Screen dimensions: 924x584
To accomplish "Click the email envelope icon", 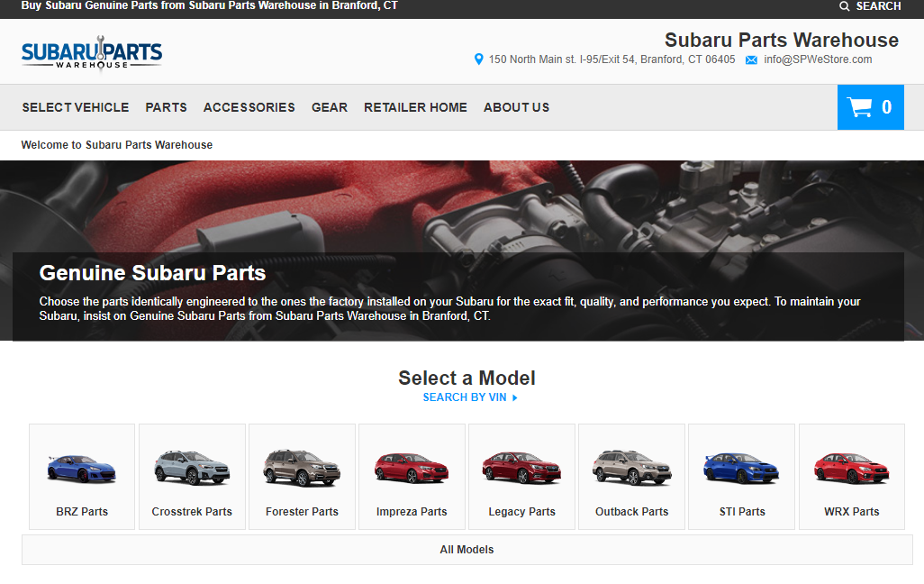I will pos(751,59).
